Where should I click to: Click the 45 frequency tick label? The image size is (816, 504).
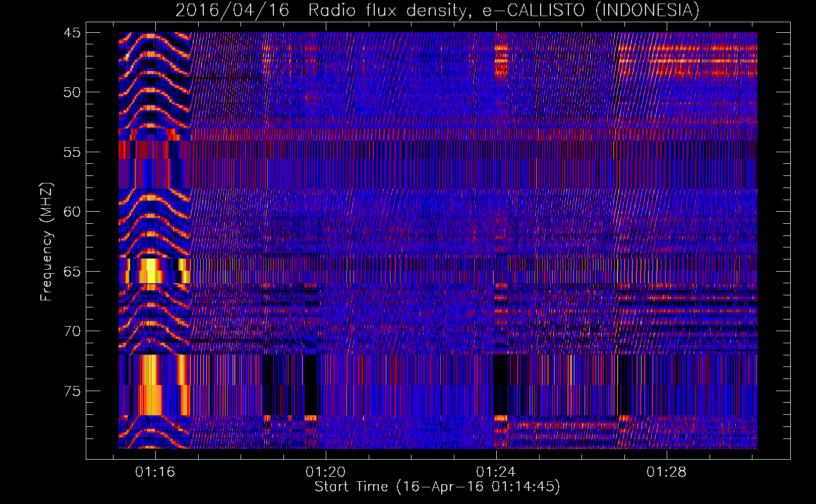[72, 33]
